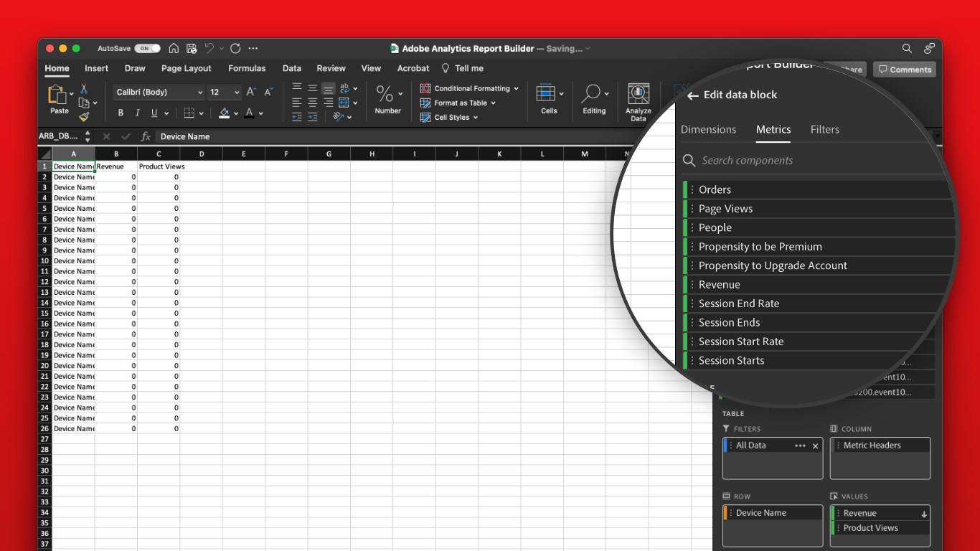
Task: Decrease font size with the smaller A icon
Action: tap(268, 92)
